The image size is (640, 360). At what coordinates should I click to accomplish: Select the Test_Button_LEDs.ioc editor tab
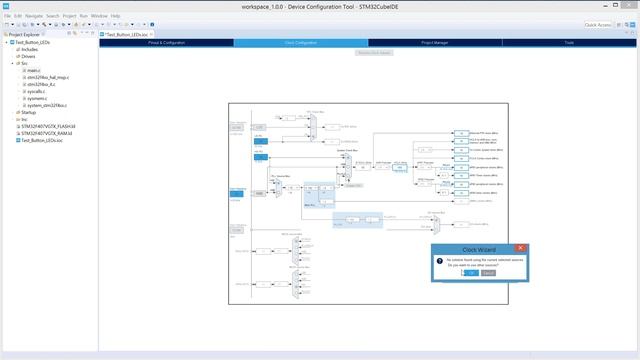tap(126, 35)
